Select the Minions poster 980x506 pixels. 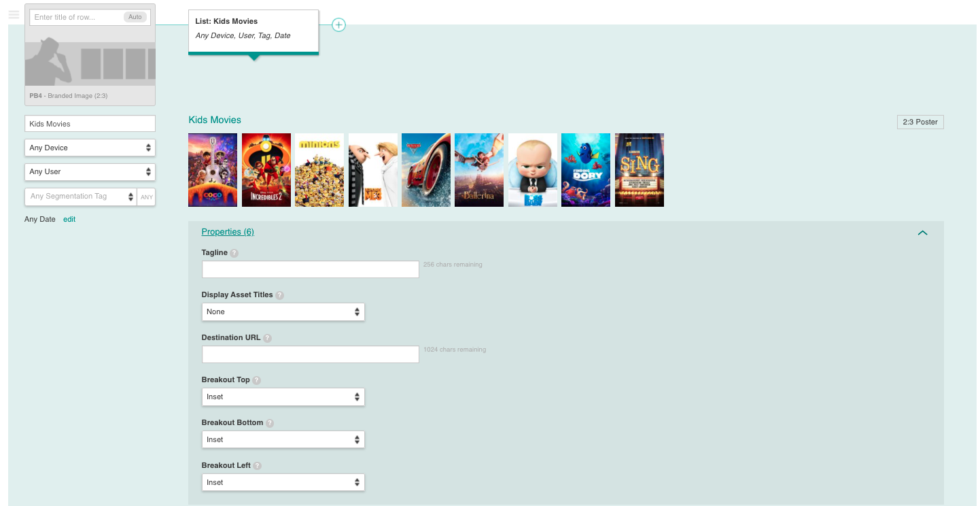pos(319,170)
